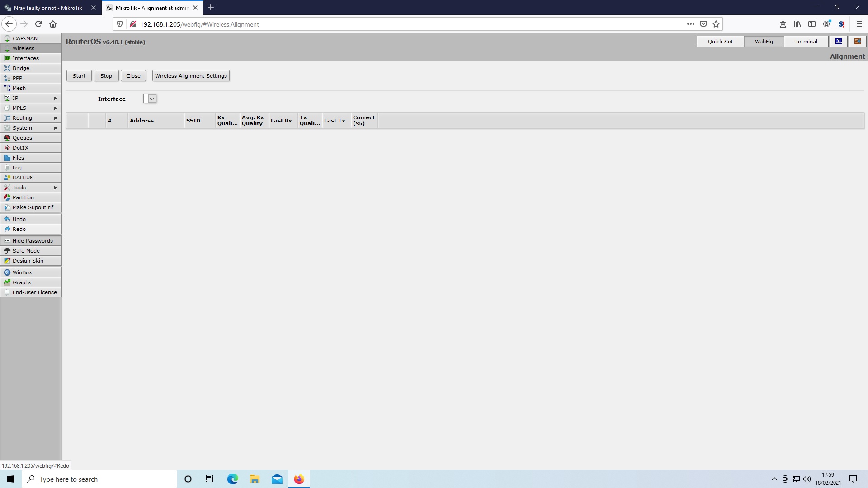Enable Safe Mode in sidebar
Viewport: 868px width, 488px height.
click(26, 251)
